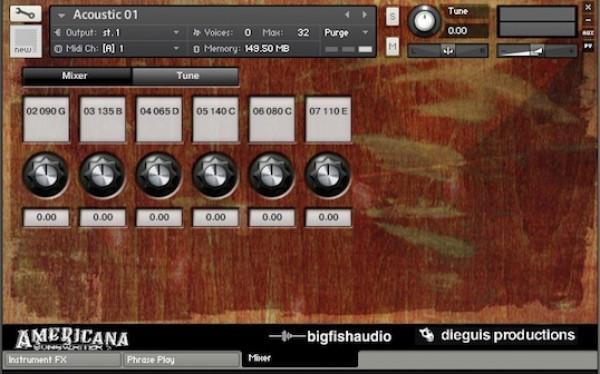Click the tune knob under 06 080 C
This screenshot has width=600, height=374.
271,175
